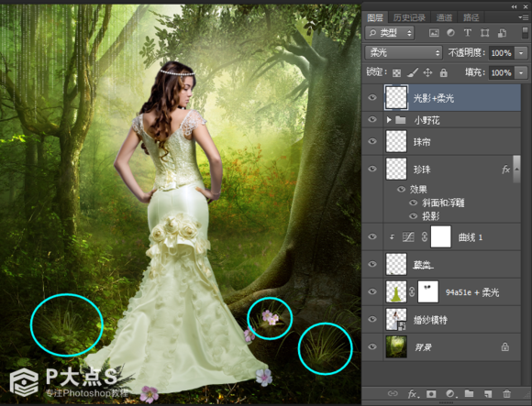Click the link layers icon
Image resolution: width=532 pixels, height=406 pixels.
click(393, 393)
